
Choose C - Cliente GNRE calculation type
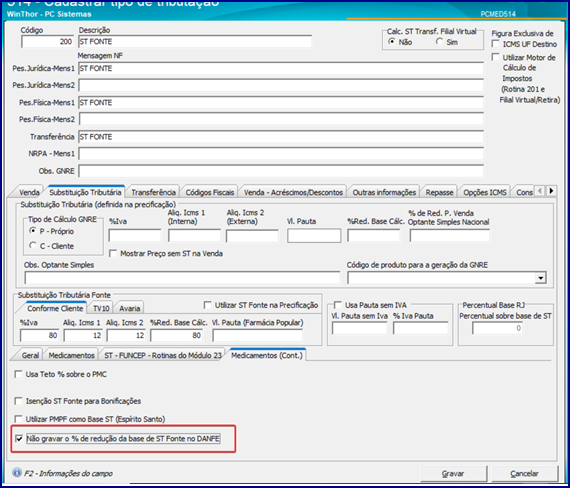[33, 245]
